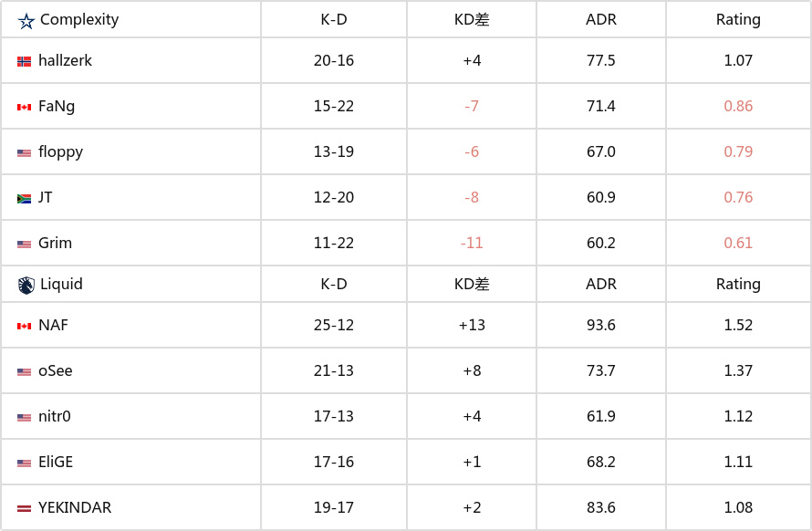Open player hallzerk's name
This screenshot has height=531, width=812.
(x=66, y=60)
